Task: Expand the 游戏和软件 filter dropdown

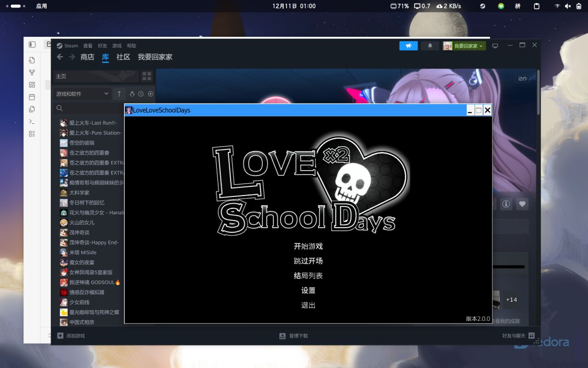Action: [83, 94]
